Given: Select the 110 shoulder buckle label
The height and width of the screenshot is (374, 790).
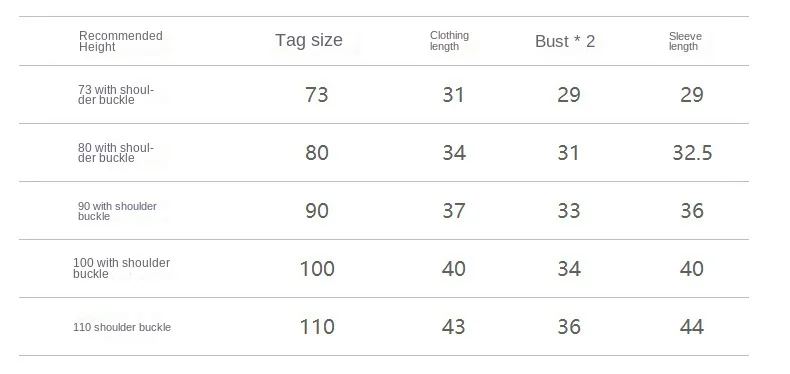Looking at the screenshot, I should (x=122, y=327).
